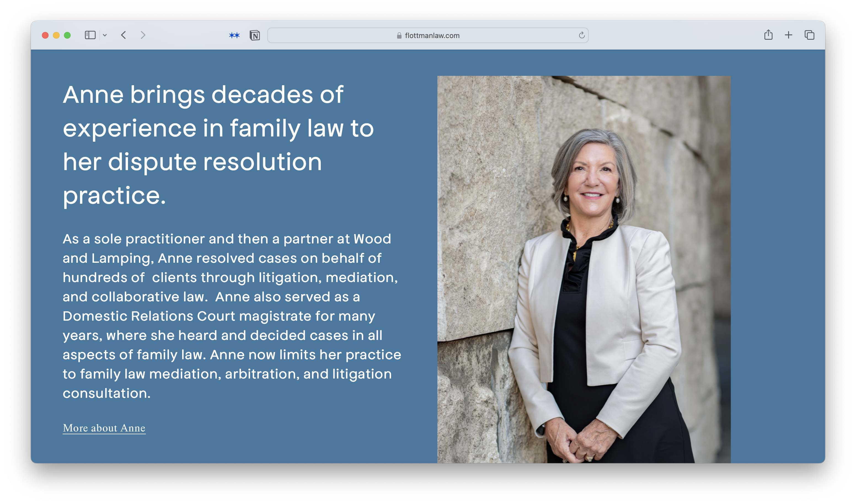Go back to the previous page
Screen dimensions: 856x504
[x=124, y=35]
